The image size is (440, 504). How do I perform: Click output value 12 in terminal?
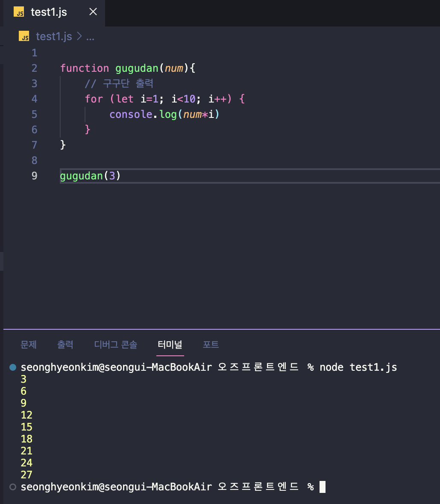[x=26, y=415]
